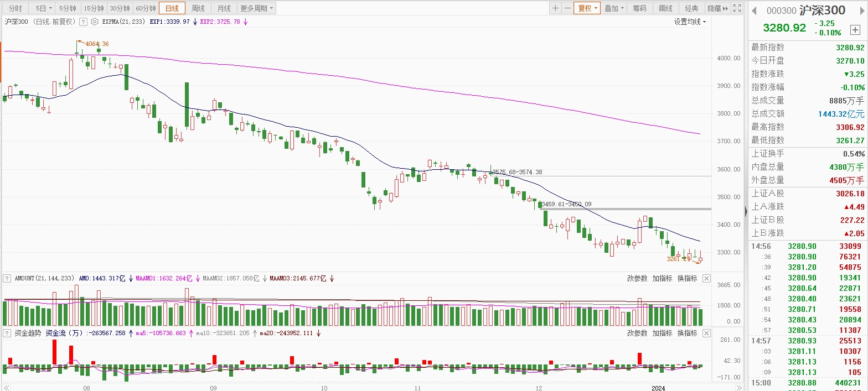Expand the 更多周期 period dropdown
The image size is (868, 391).
257,8
